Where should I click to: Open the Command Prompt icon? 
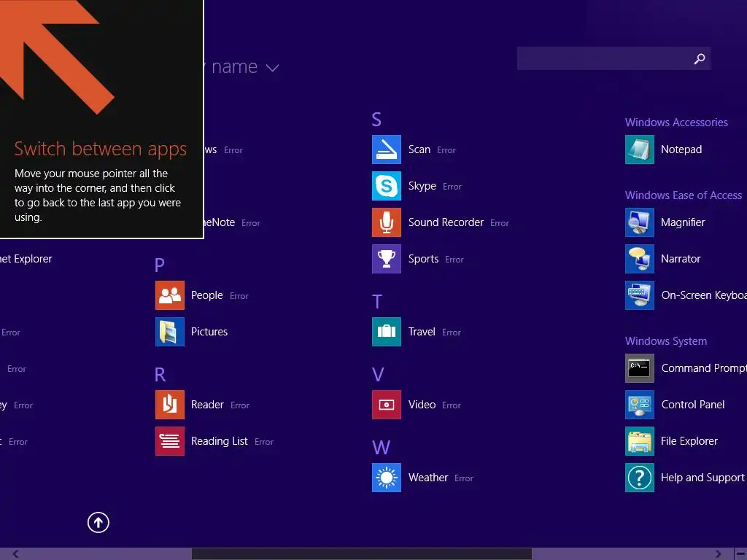(x=639, y=368)
